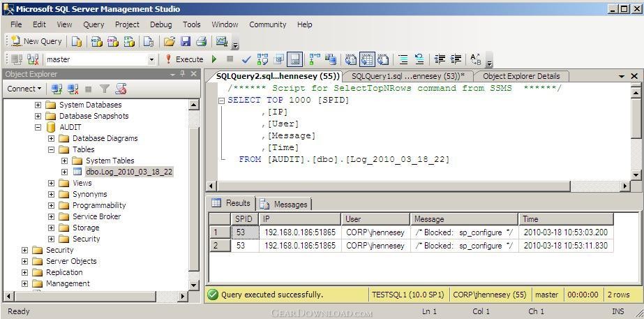Collapse the SELECT statement outline box
The height and width of the screenshot is (319, 644).
coord(221,100)
